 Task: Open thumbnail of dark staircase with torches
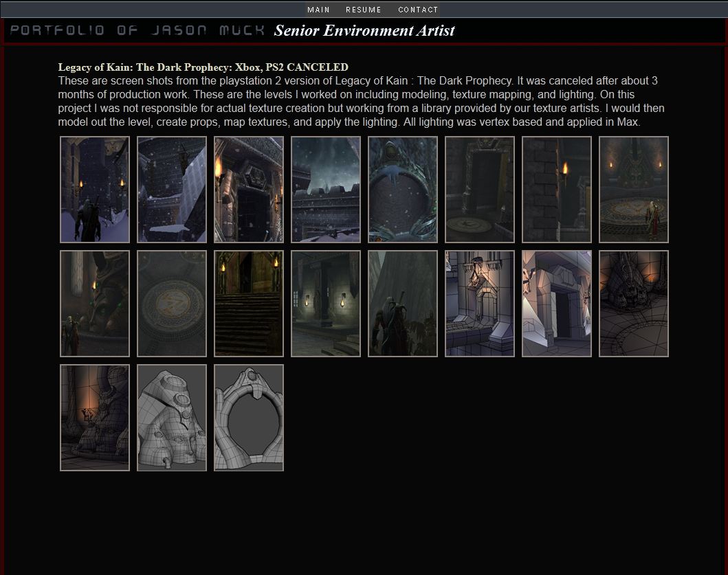249,304
